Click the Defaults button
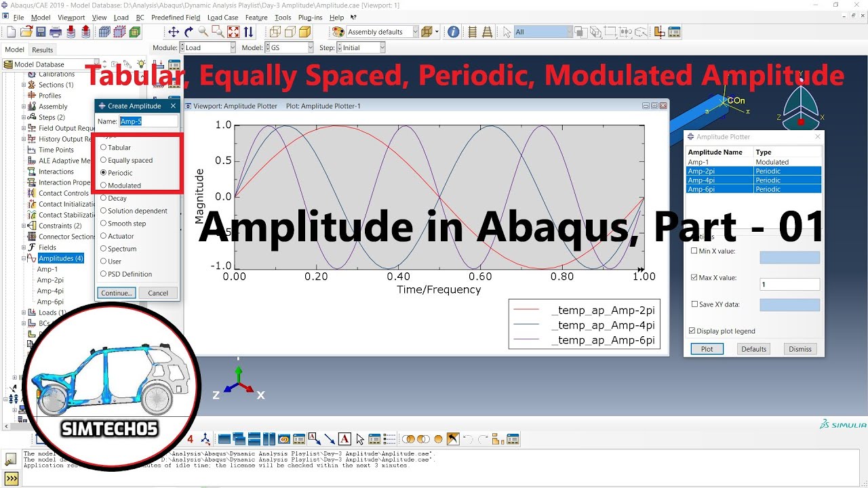Screen dimensions: 868x488 (753, 349)
